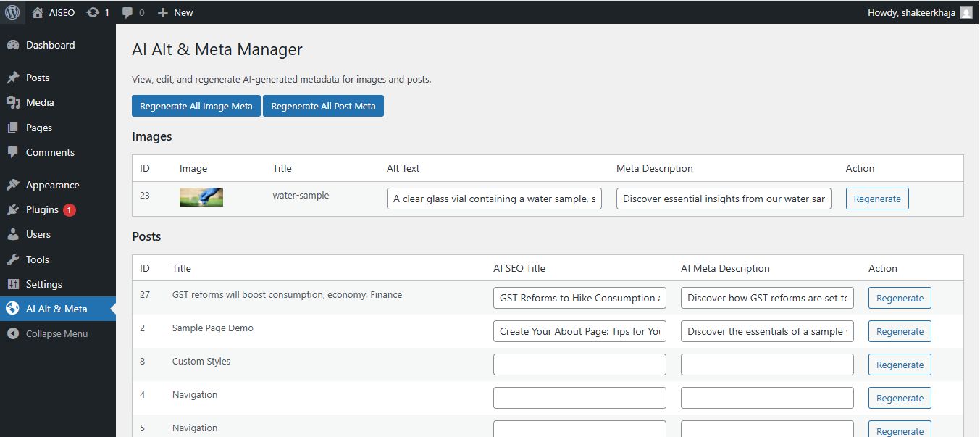
Task: Open the Media library menu
Action: [40, 102]
